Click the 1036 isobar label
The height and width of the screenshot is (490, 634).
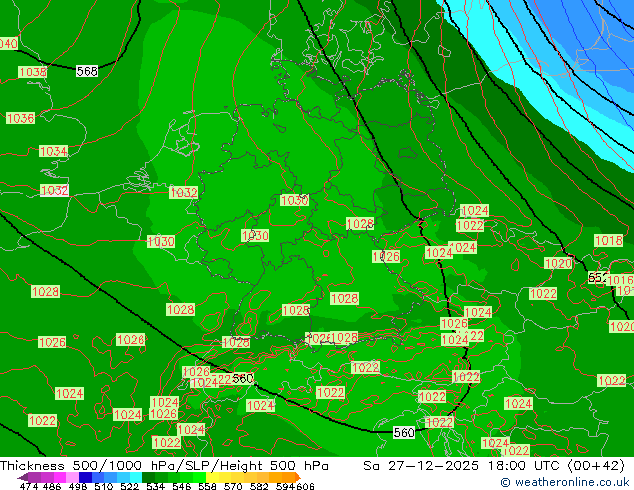[x=21, y=118]
